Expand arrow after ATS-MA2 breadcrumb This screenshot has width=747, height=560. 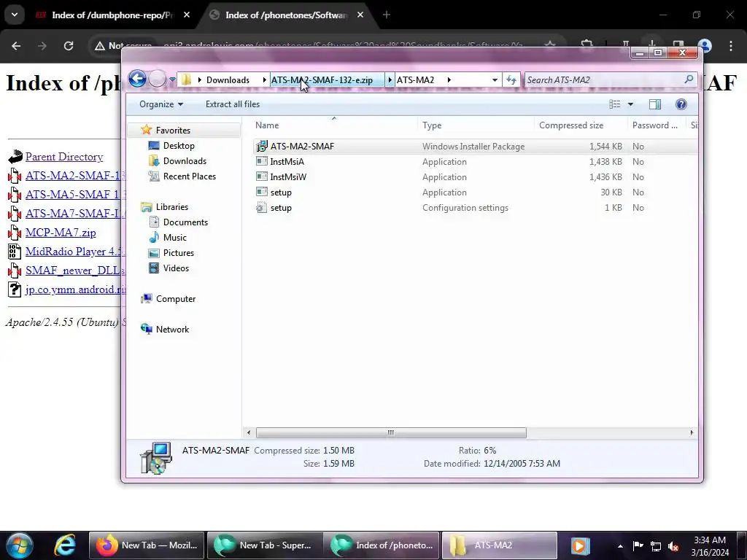point(449,80)
